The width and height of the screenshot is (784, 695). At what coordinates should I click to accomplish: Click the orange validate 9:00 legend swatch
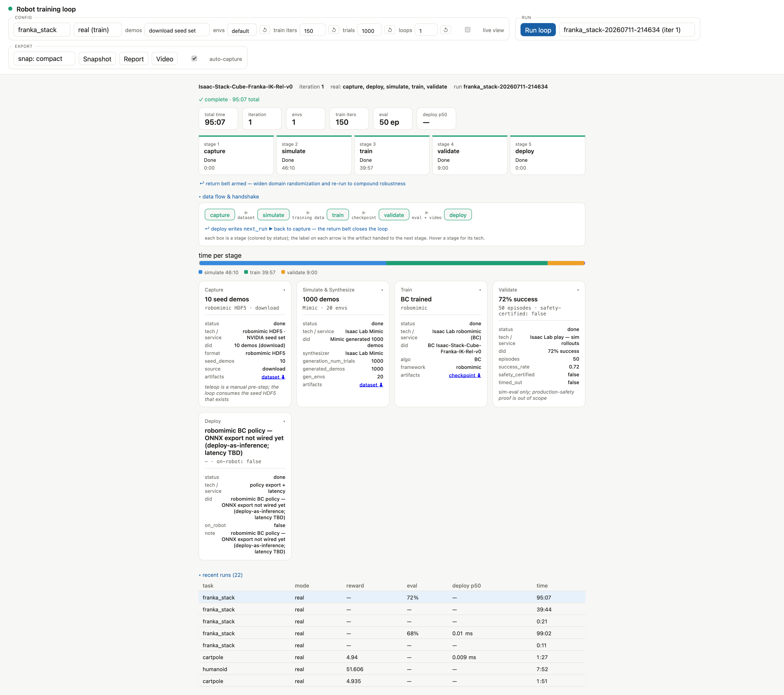(283, 272)
